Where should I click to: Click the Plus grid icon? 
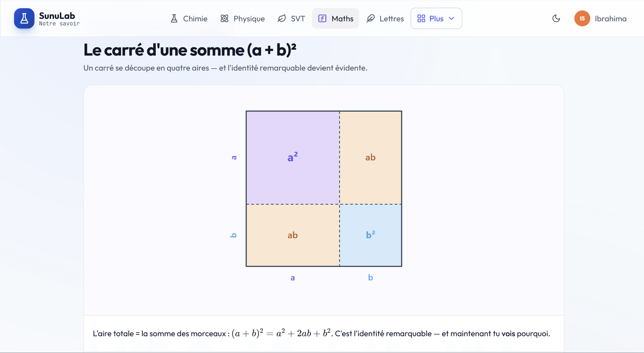pos(421,19)
